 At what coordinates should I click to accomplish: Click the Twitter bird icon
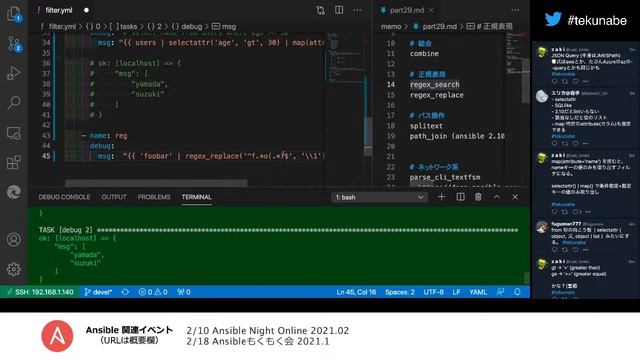[553, 19]
